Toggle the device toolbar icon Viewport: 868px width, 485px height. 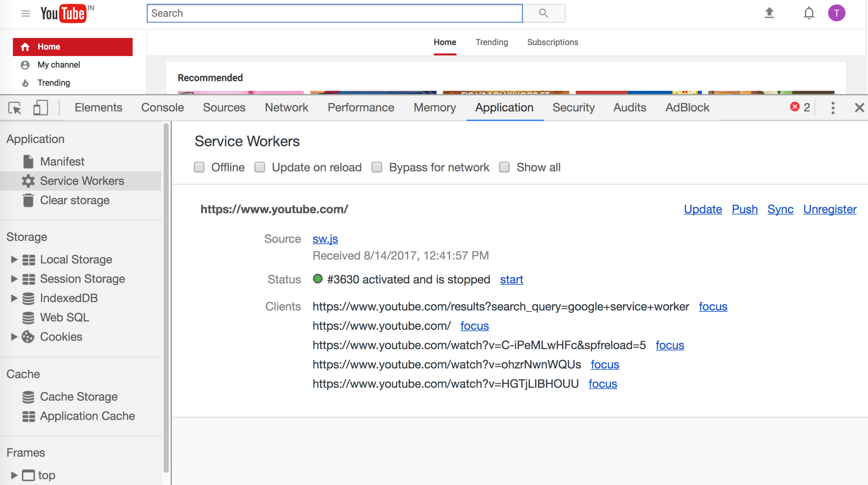40,108
